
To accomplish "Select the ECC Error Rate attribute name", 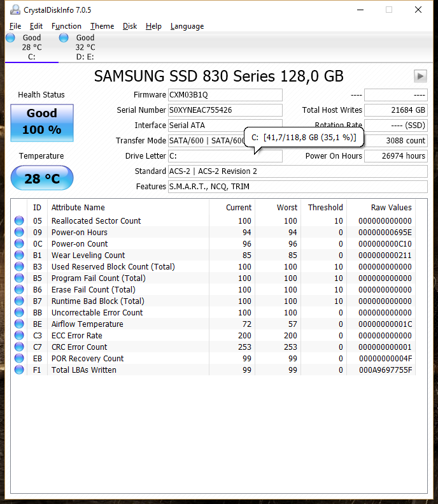I will click(x=77, y=336).
